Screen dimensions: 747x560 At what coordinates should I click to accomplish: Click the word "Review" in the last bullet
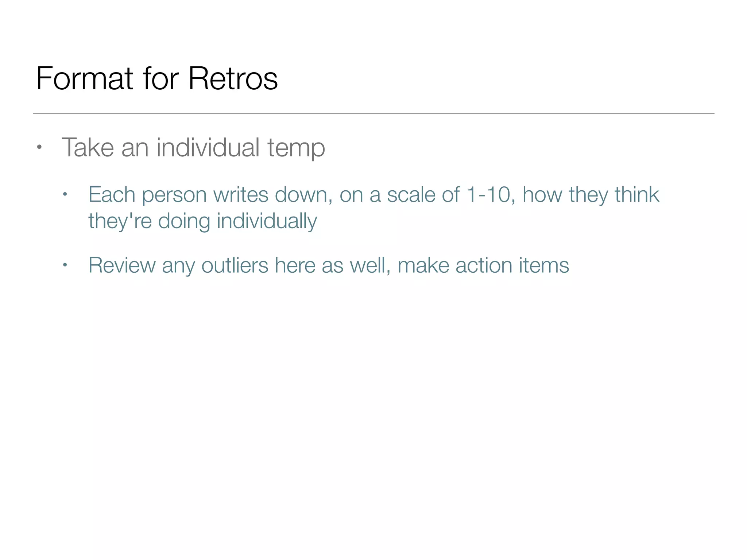coord(122,265)
